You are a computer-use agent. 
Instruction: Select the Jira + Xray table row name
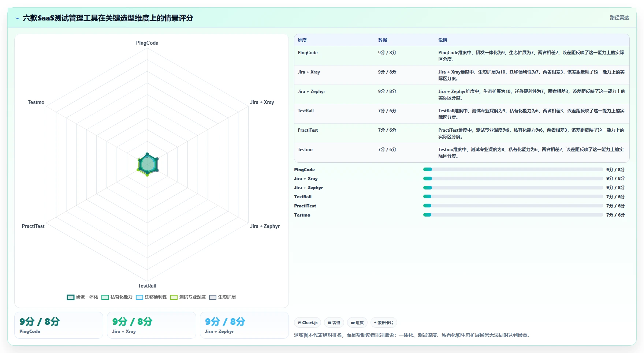309,72
